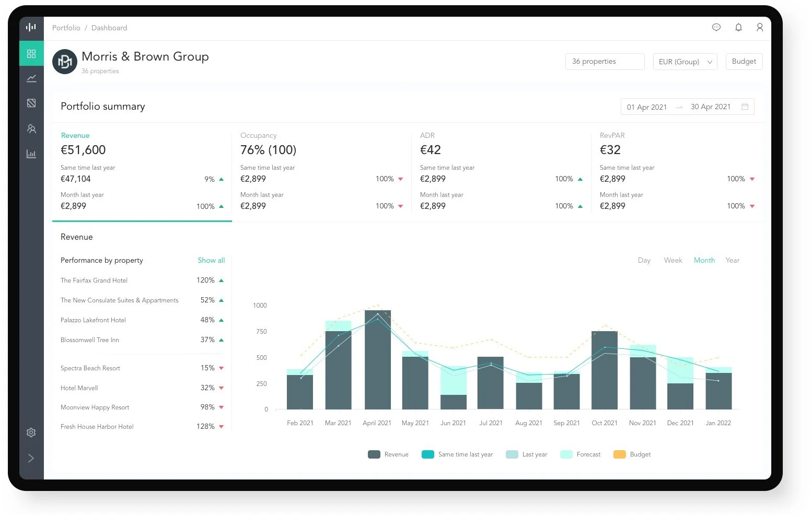Toggle Last year legend swatch
Image resolution: width=812 pixels, height=515 pixels.
coord(512,454)
